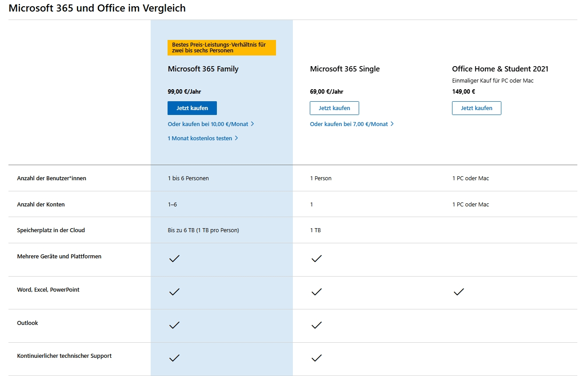Select the Microsoft 365 Family heading
This screenshot has width=588, height=376.
203,69
